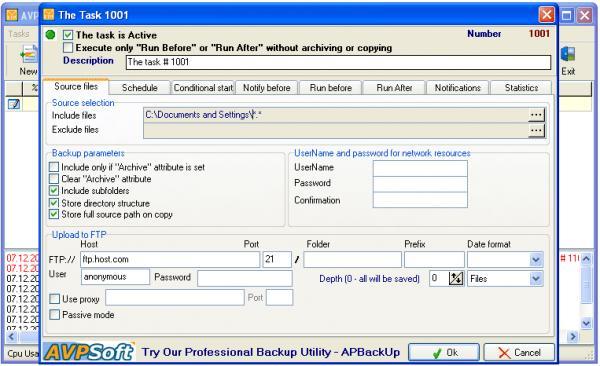The height and width of the screenshot is (366, 600).
Task: Toggle Store directory structure checkbox
Action: tap(54, 203)
